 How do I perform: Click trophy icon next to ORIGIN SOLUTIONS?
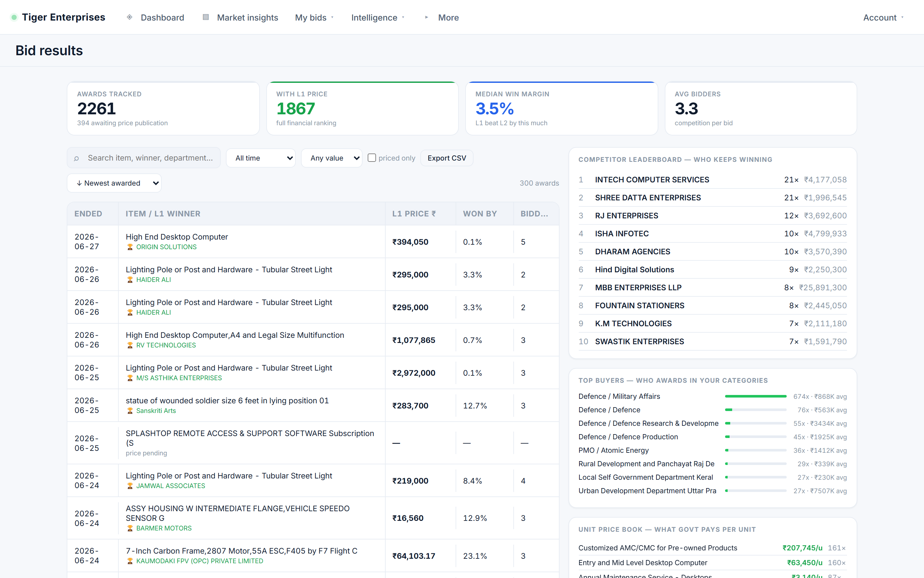[x=130, y=247]
